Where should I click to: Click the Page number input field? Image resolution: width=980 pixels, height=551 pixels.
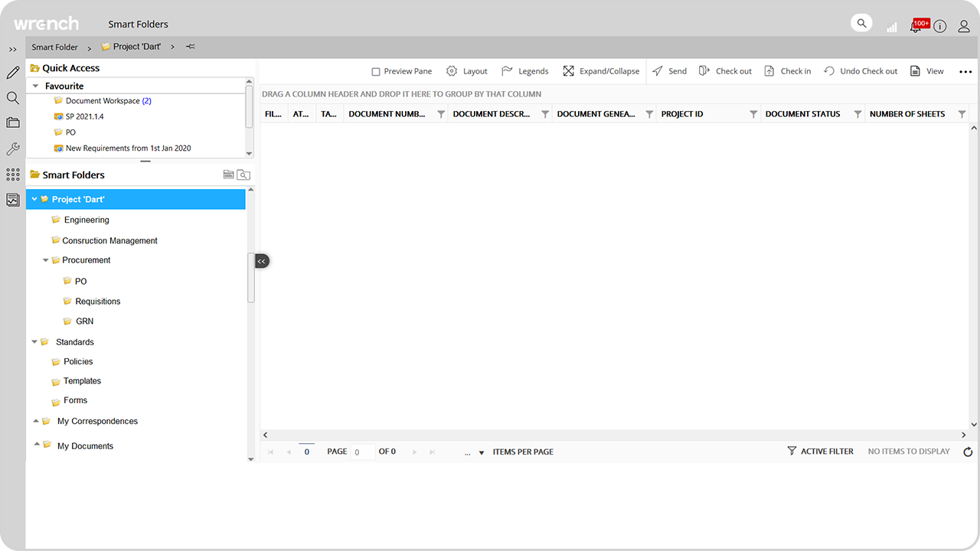coord(363,452)
